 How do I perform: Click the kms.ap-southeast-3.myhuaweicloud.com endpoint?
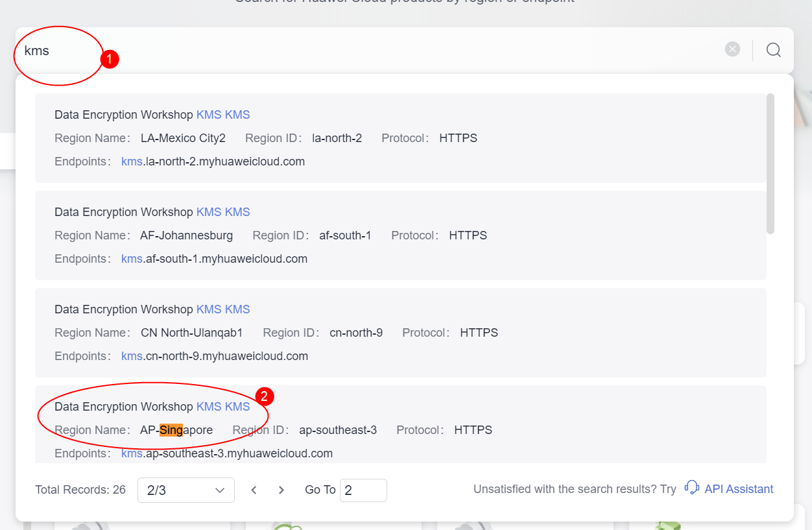coord(227,453)
